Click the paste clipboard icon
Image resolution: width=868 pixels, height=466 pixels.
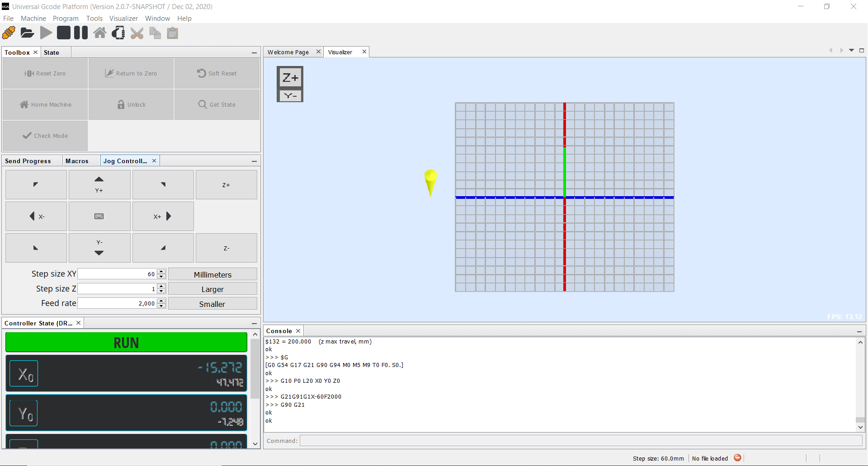pos(173,33)
